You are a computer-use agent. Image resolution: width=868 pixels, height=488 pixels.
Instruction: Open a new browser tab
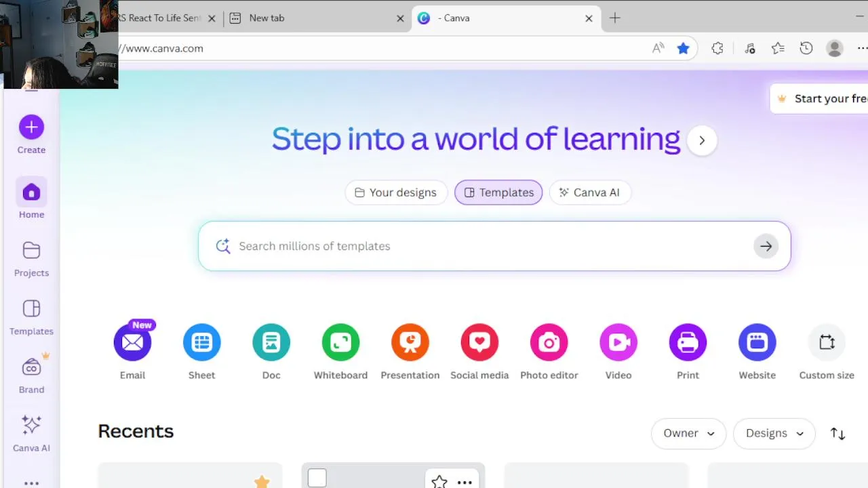[x=614, y=18]
